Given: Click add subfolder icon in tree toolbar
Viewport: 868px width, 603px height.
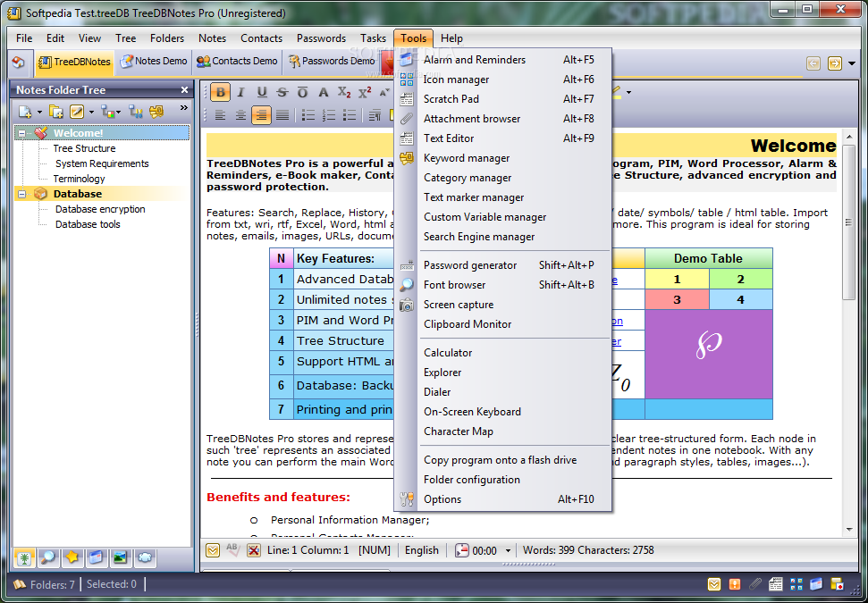Looking at the screenshot, I should [56, 112].
